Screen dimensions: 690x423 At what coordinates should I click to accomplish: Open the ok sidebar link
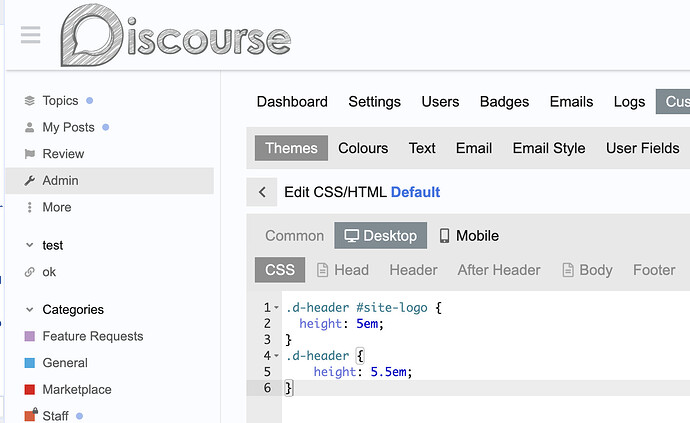coord(49,272)
